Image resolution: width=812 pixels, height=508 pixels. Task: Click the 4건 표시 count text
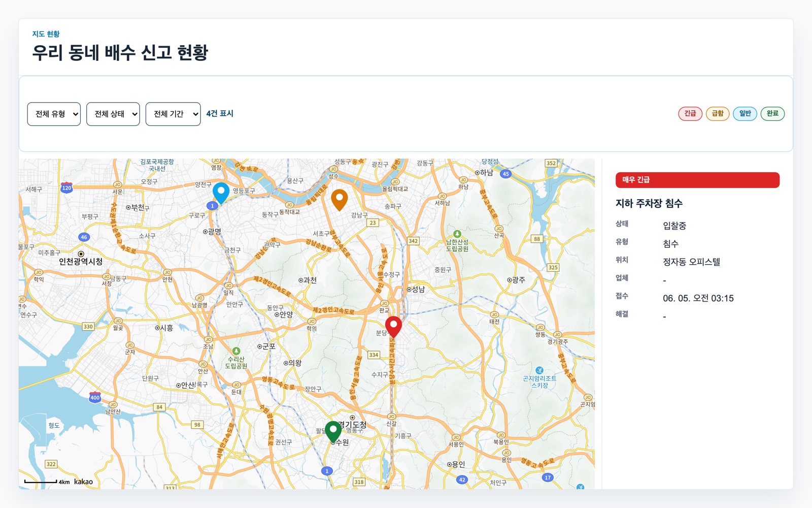(x=220, y=114)
